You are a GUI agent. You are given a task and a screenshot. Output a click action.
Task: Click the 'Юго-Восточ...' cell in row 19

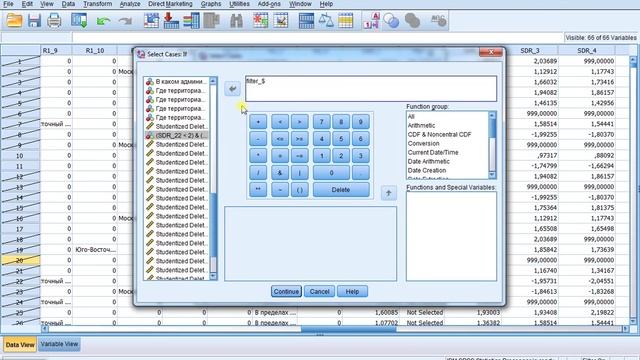[95, 249]
